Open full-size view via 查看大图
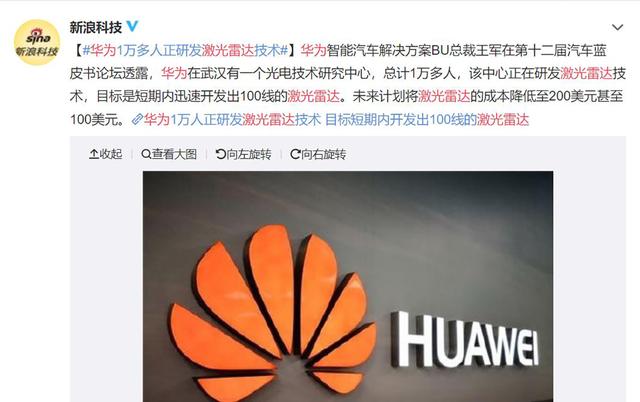 tap(169, 154)
